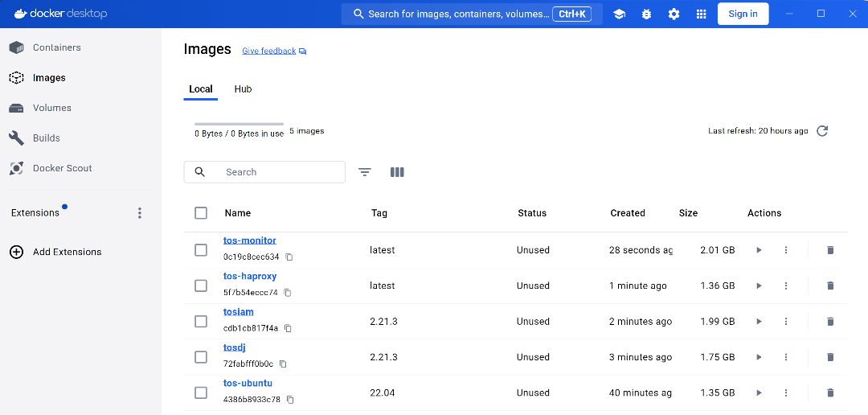Click the disk usage progress bar
This screenshot has height=415, width=868.
(239, 124)
